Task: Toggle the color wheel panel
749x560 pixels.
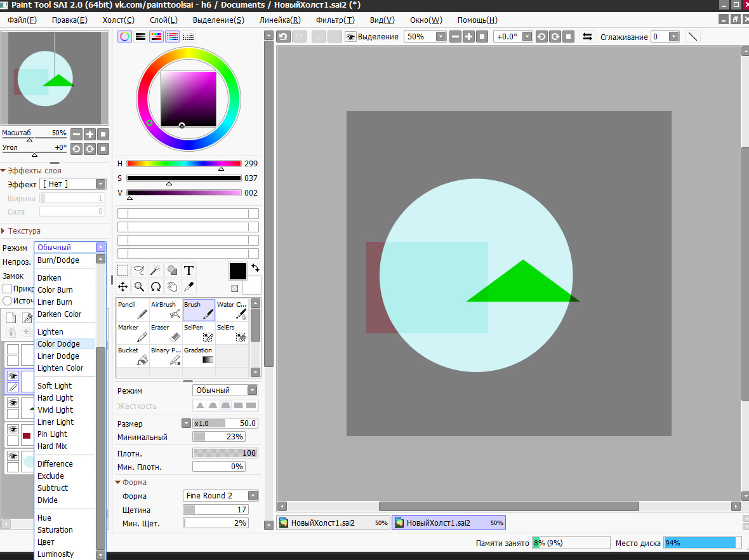Action: 124,37
